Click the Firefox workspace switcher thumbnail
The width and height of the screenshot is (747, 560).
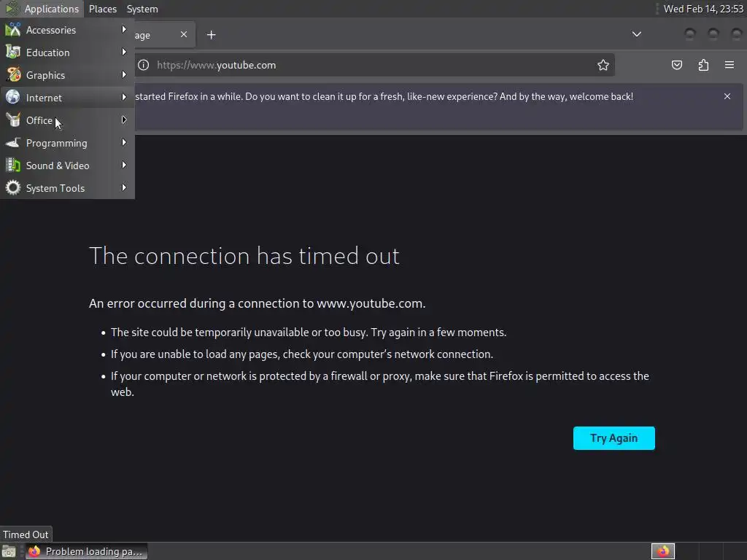tap(662, 551)
